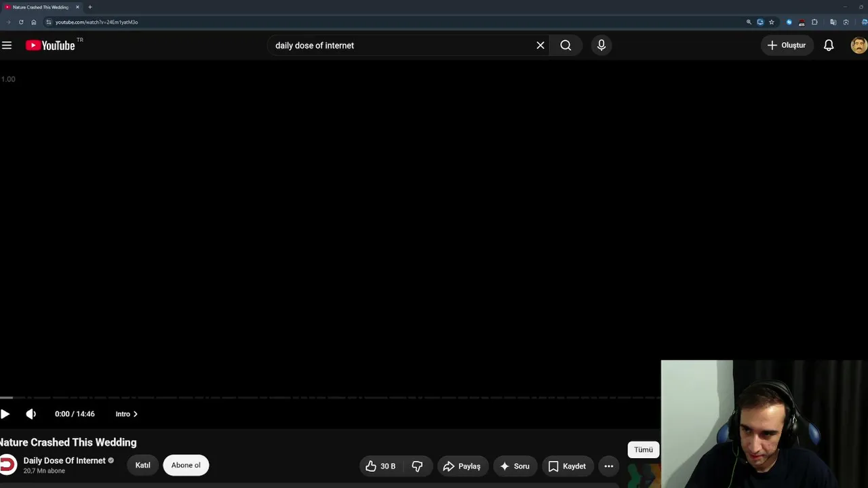The width and height of the screenshot is (868, 488).
Task: Click the Paylaş share button
Action: click(462, 466)
